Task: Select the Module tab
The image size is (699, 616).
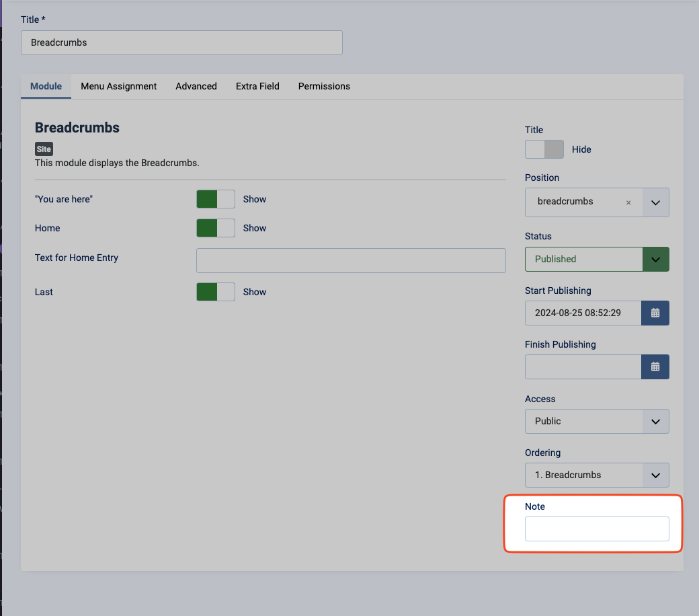Action: click(46, 86)
